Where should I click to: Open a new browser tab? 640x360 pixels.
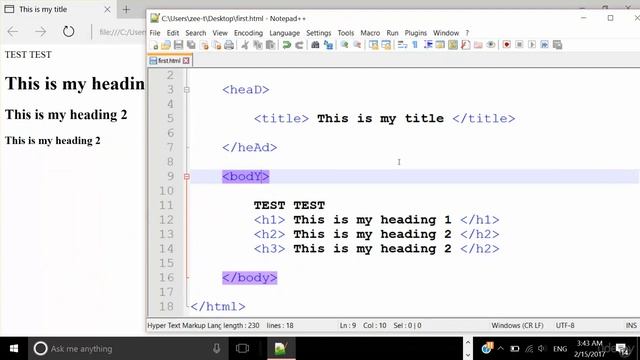(x=126, y=9)
